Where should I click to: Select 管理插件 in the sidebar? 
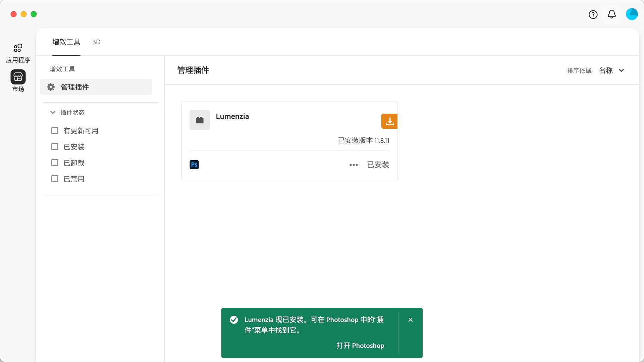pyautogui.click(x=96, y=87)
